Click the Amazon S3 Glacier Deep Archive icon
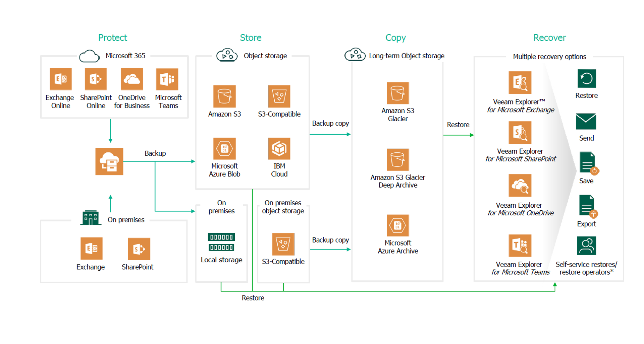The image size is (644, 344). pos(398,160)
